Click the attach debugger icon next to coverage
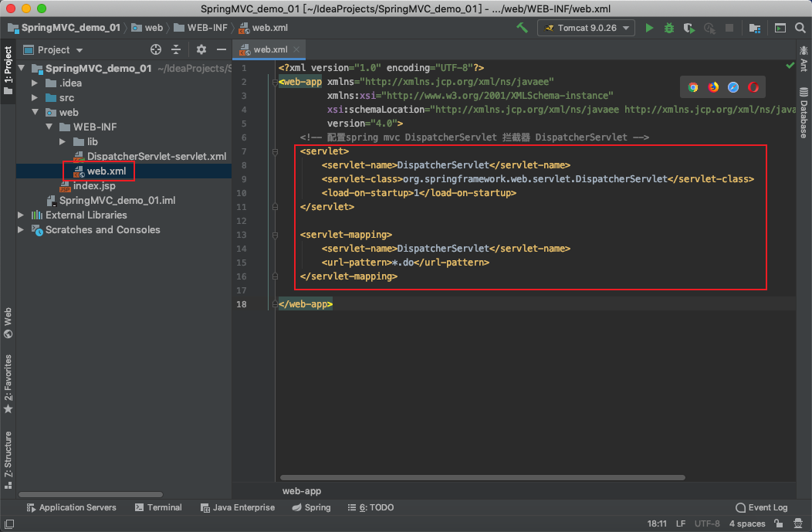Viewport: 812px width, 532px height. [x=709, y=28]
